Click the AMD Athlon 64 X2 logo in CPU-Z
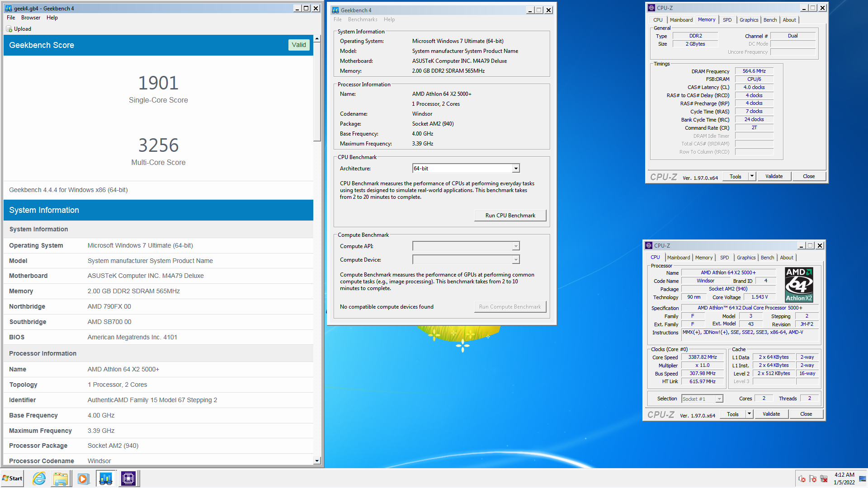Screen dimensions: 868x488 pyautogui.click(x=799, y=285)
